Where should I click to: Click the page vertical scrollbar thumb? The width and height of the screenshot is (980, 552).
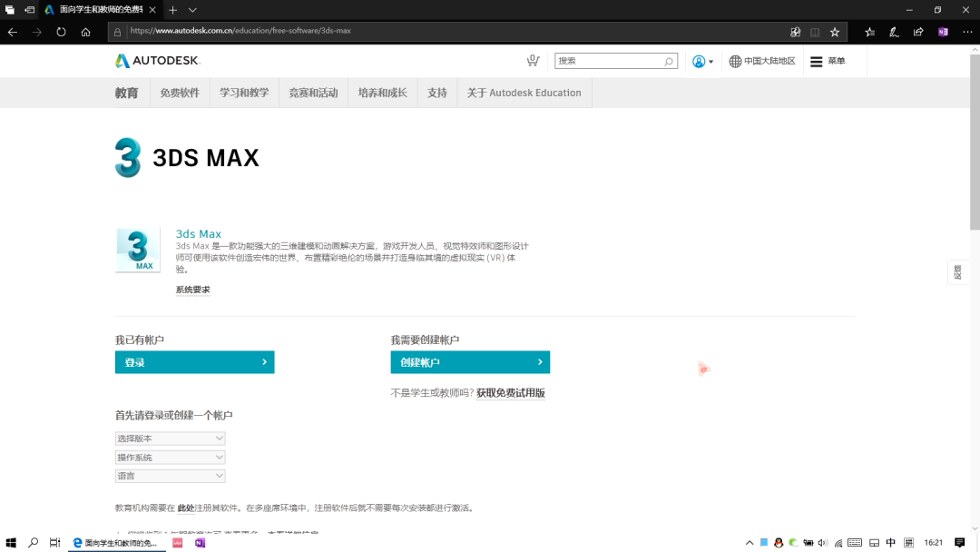point(975,143)
